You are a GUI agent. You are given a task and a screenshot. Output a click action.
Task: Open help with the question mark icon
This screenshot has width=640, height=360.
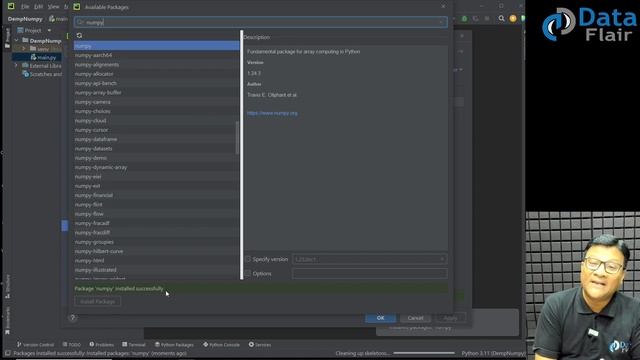[73, 318]
